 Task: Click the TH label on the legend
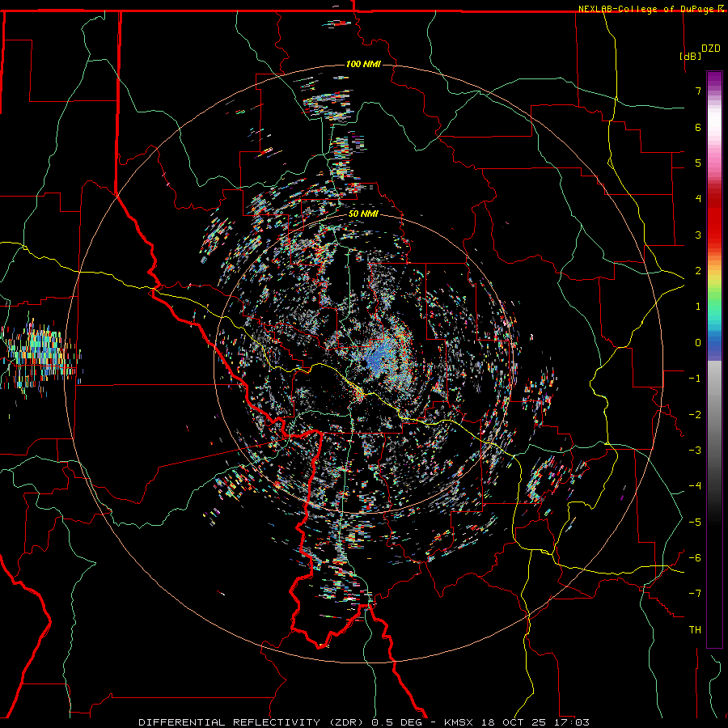695,629
